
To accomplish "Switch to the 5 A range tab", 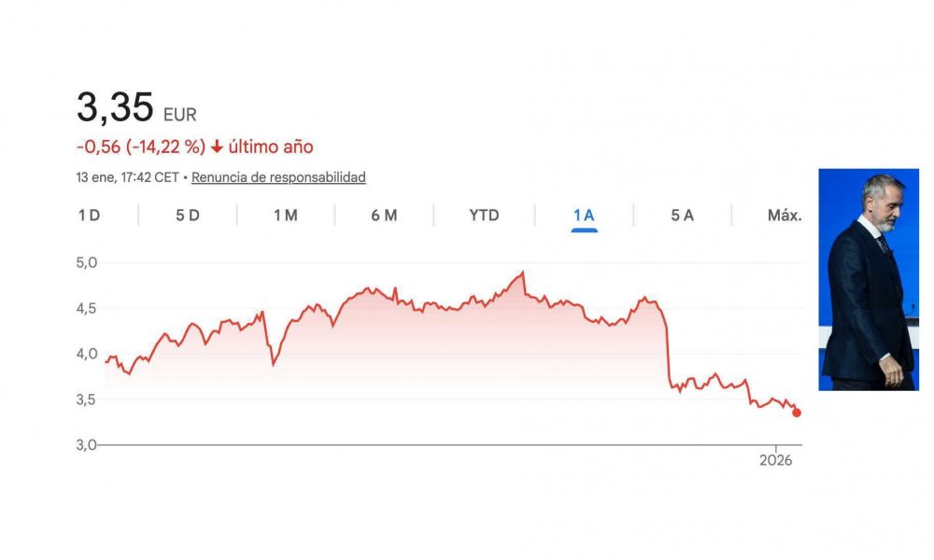I will (x=682, y=216).
